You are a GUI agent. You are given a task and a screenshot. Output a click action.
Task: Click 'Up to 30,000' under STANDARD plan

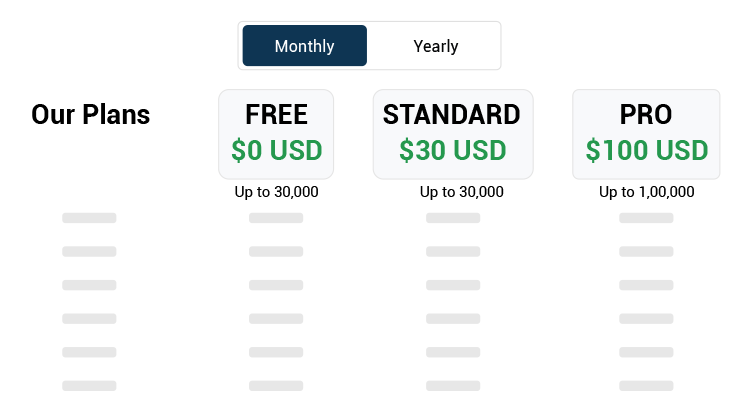(x=461, y=192)
